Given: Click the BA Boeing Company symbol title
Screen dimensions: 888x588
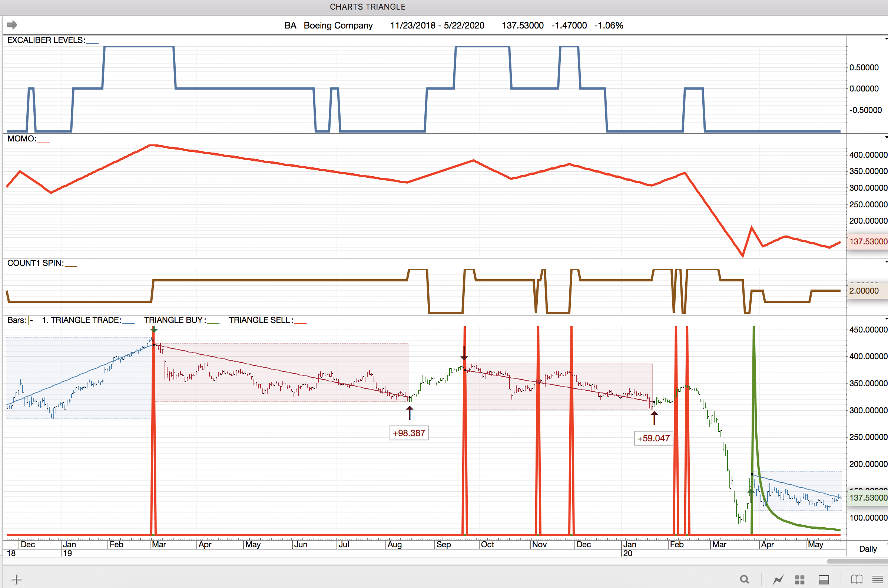Looking at the screenshot, I should 328,26.
